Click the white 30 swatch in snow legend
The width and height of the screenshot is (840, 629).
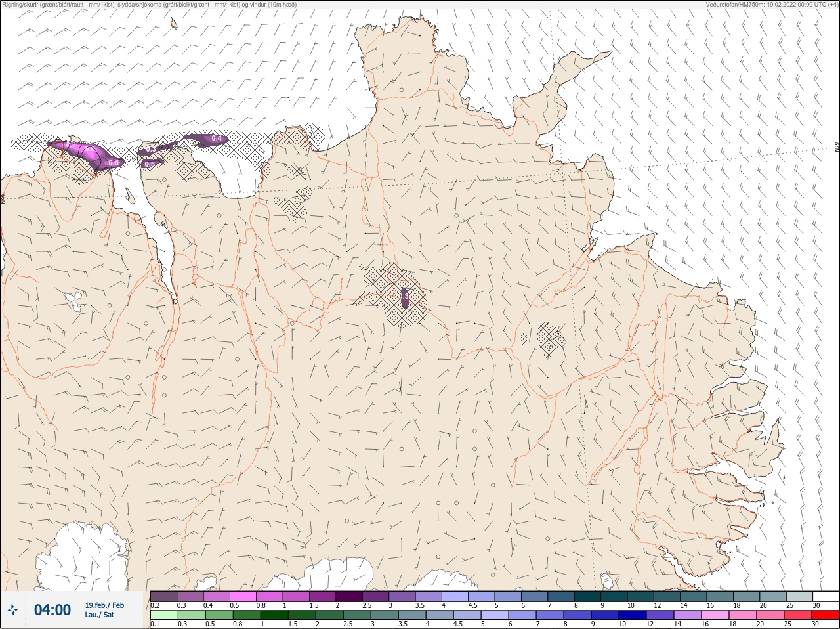coord(826,596)
